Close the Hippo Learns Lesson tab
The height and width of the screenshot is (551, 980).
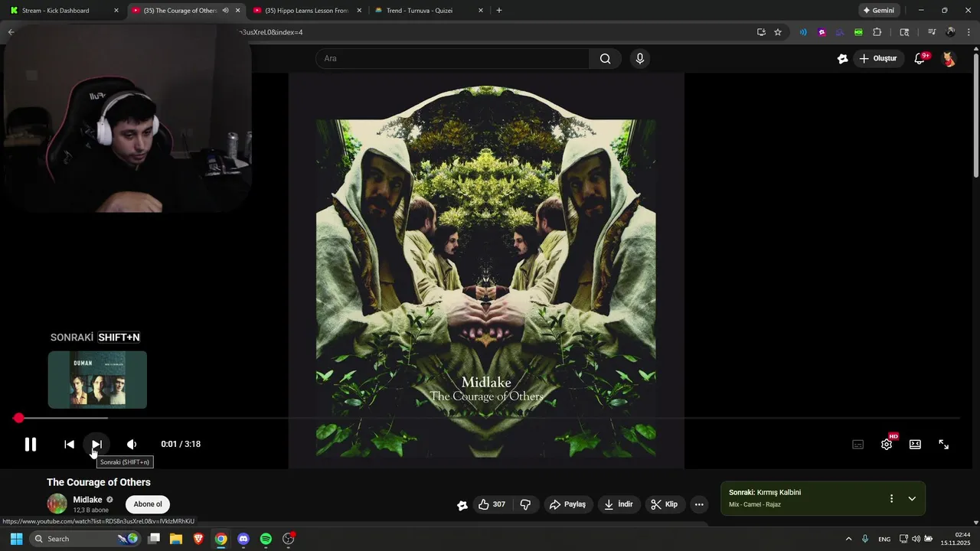pyautogui.click(x=359, y=11)
